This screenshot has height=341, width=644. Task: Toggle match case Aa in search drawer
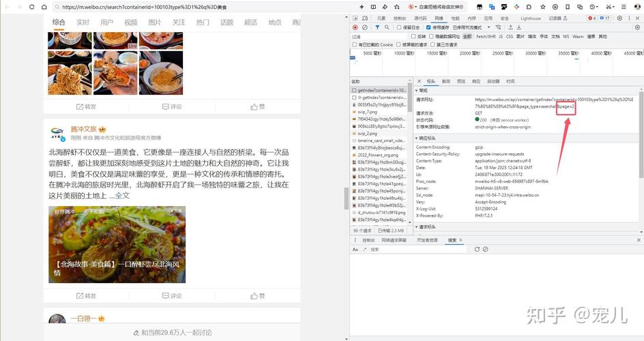pyautogui.click(x=355, y=250)
